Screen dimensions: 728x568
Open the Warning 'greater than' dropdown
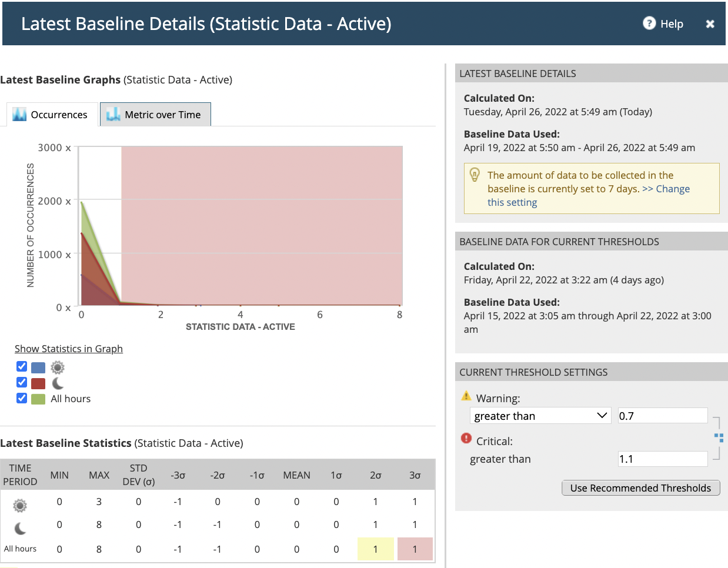point(540,416)
